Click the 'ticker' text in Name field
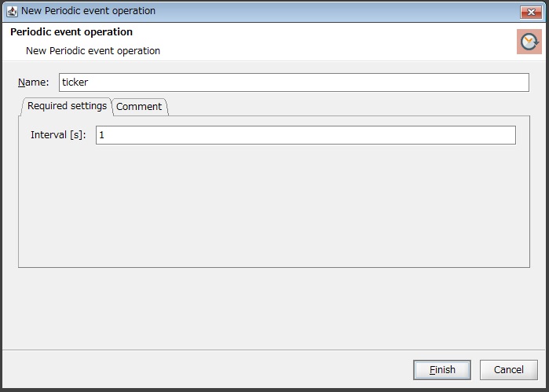 (x=75, y=82)
